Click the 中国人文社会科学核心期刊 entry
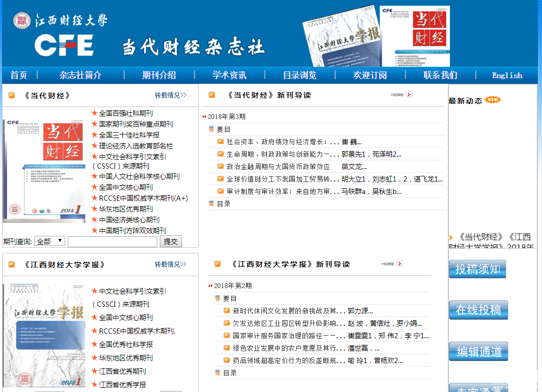The image size is (542, 392). [139, 176]
